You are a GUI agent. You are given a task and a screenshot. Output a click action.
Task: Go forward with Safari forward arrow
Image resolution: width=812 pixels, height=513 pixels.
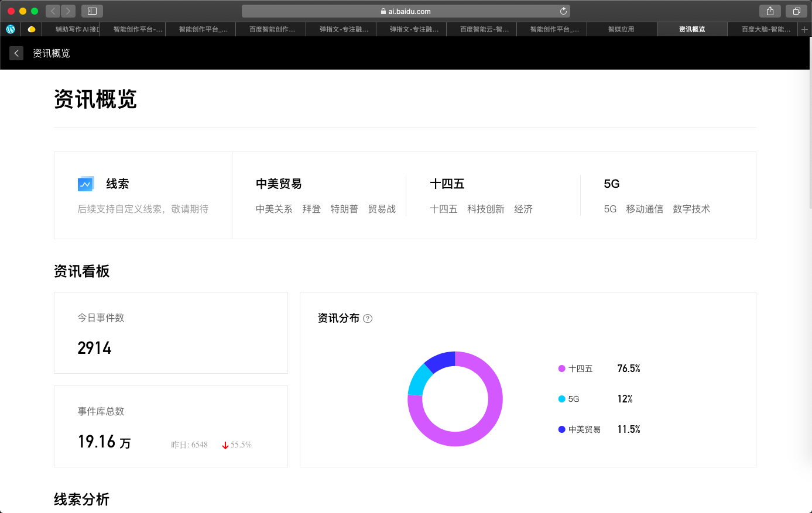[x=68, y=11]
